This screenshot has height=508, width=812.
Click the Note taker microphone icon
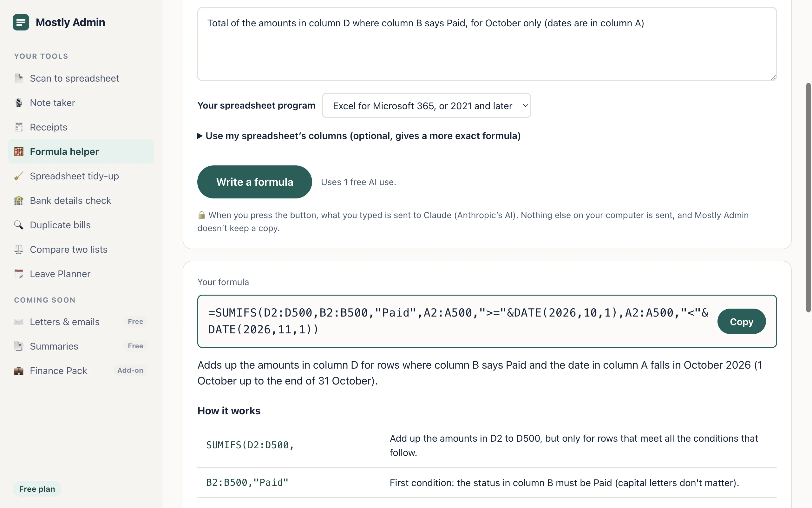click(x=19, y=103)
